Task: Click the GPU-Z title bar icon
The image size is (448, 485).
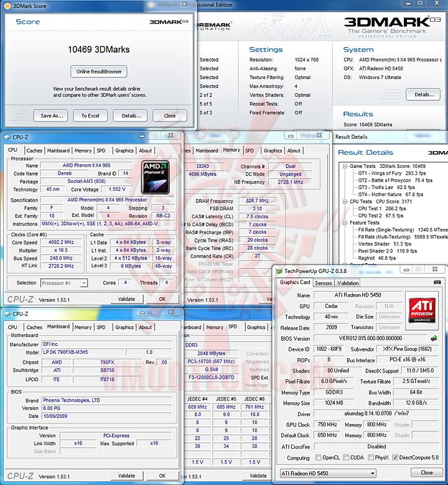Action: pyautogui.click(x=279, y=271)
